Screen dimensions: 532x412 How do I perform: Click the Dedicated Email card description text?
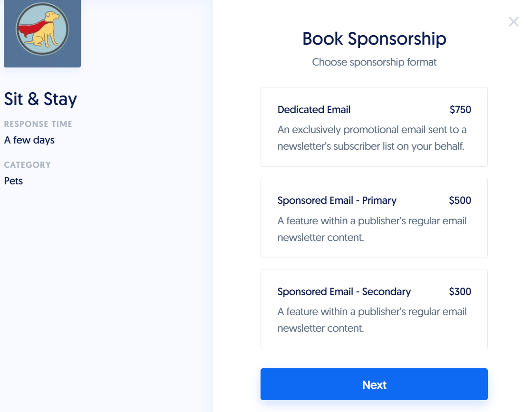coord(372,137)
